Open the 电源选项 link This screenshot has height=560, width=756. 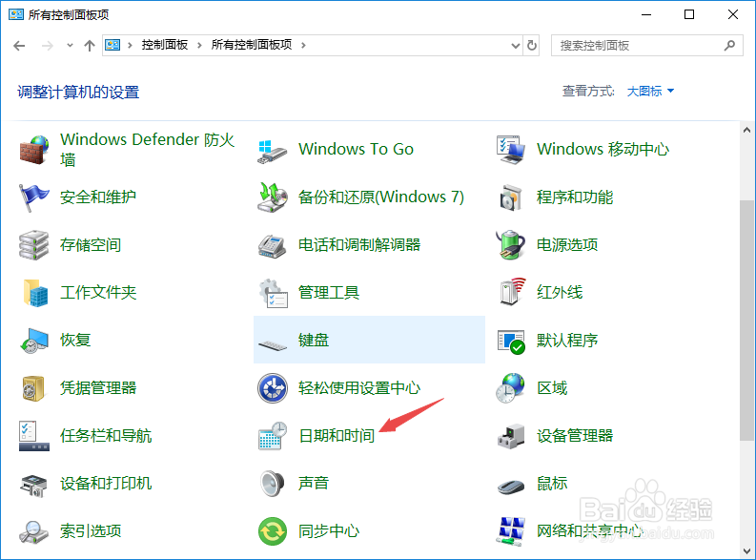pos(567,244)
